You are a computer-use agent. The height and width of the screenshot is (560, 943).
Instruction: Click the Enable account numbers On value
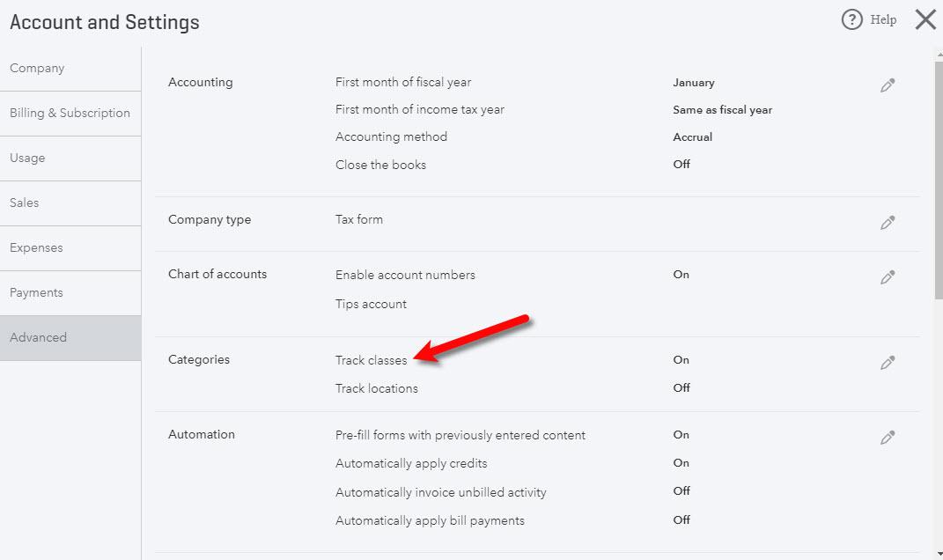[x=681, y=275]
